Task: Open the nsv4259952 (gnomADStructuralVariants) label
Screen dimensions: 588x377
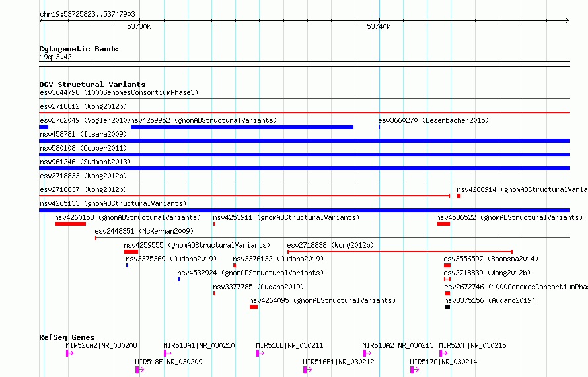Action: (203, 120)
